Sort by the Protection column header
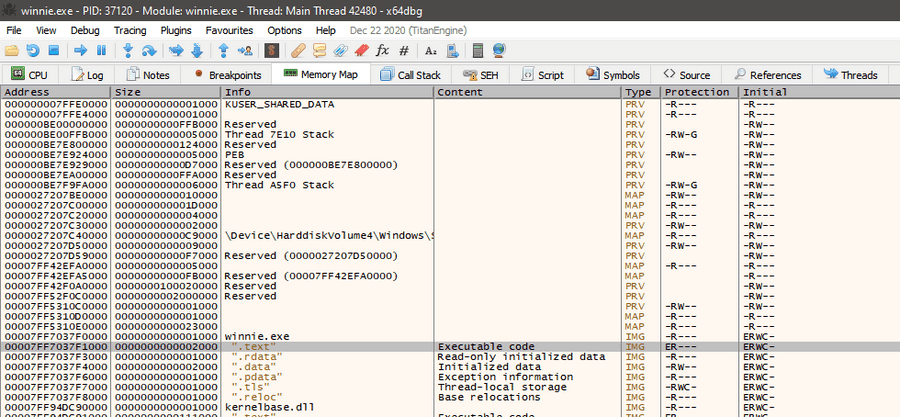This screenshot has height=417, width=900. pyautogui.click(x=699, y=92)
